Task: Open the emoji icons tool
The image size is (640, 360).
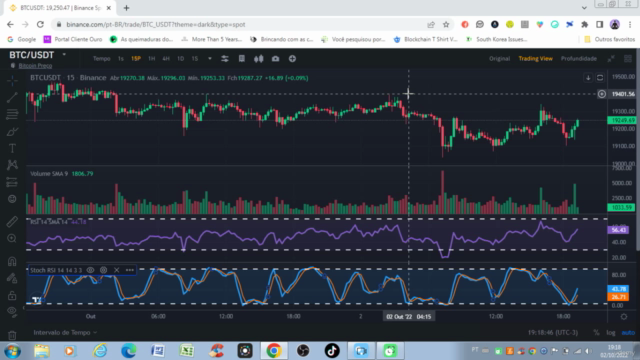Action: 12,199
